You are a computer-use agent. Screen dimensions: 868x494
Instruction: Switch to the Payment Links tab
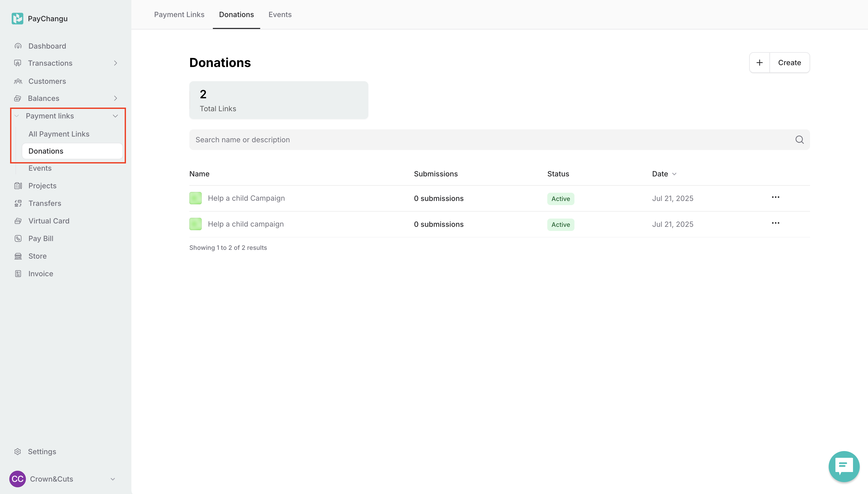(x=179, y=14)
